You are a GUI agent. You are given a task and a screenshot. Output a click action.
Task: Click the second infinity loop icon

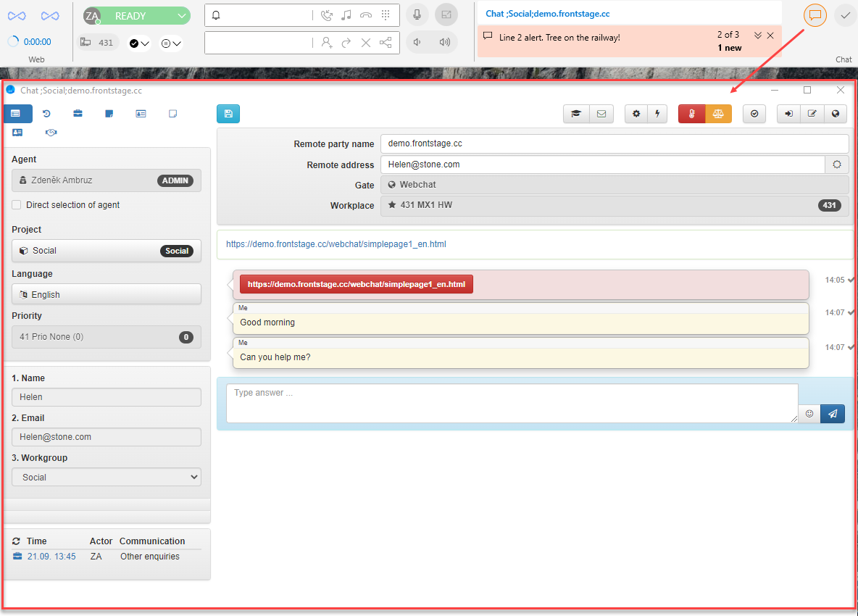[x=50, y=16]
